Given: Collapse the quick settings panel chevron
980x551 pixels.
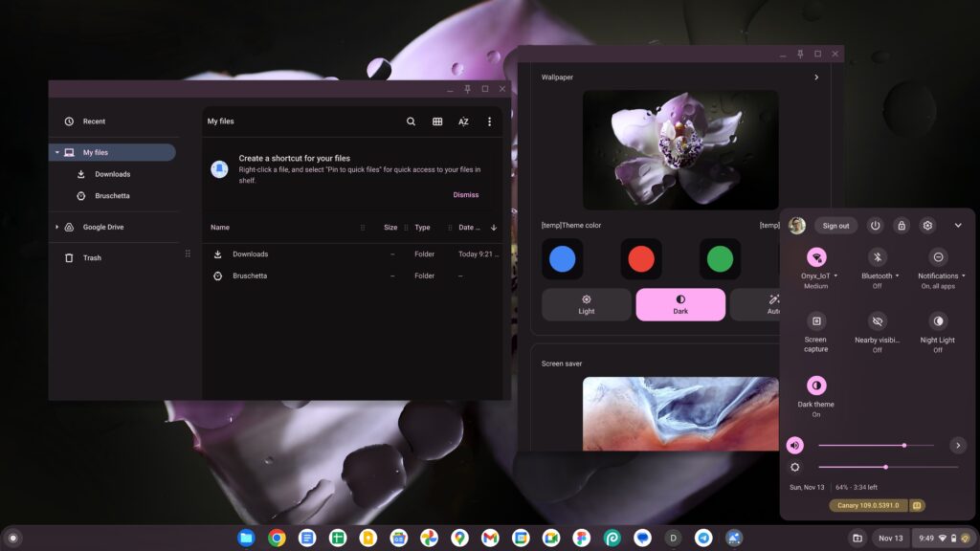Looking at the screenshot, I should 957,226.
